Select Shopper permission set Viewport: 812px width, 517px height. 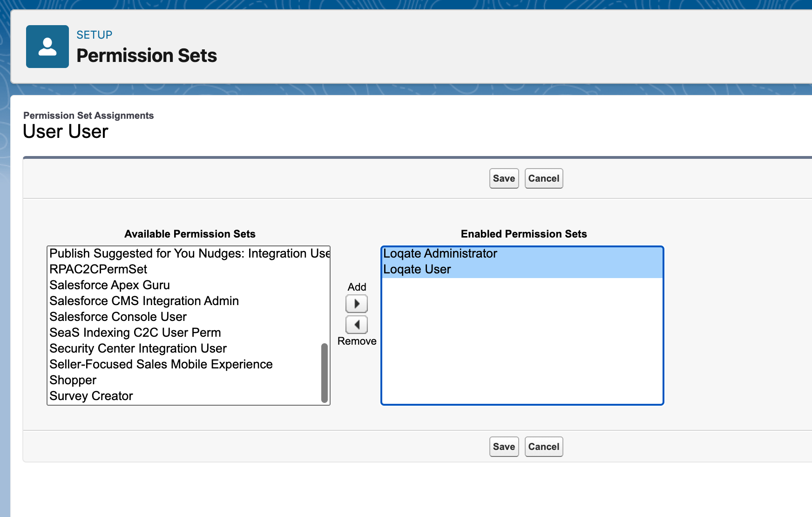pyautogui.click(x=185, y=380)
